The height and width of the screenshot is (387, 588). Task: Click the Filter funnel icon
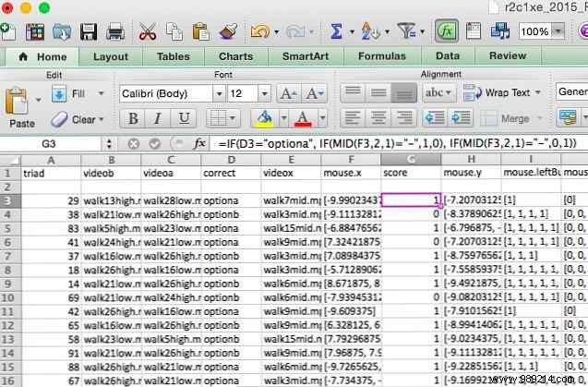pyautogui.click(x=406, y=31)
